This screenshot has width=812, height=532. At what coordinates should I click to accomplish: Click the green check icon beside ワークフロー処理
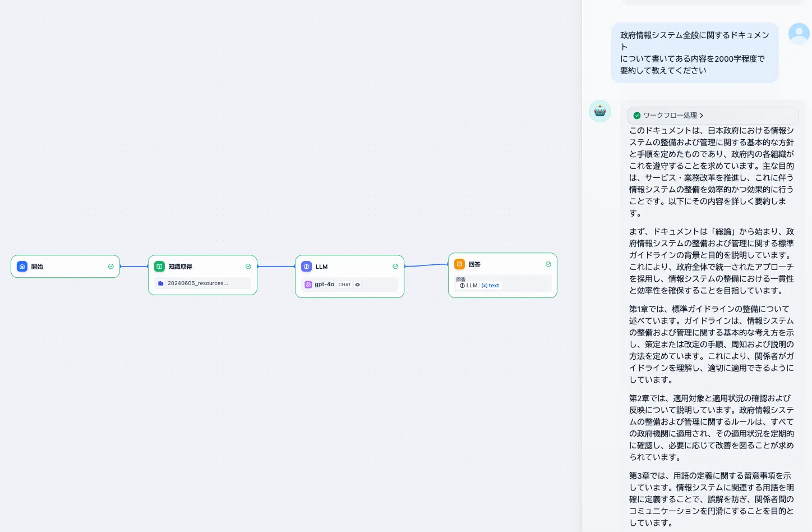(x=637, y=116)
